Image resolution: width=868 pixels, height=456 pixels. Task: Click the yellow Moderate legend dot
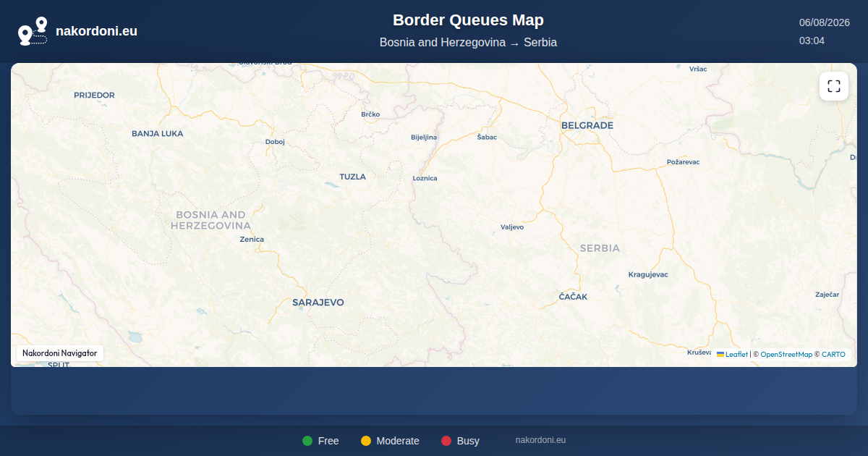(366, 441)
